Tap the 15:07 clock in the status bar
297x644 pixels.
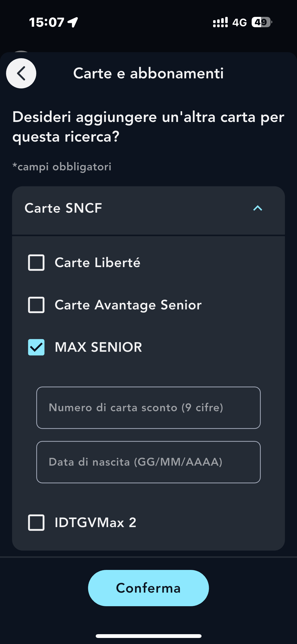coord(47,22)
